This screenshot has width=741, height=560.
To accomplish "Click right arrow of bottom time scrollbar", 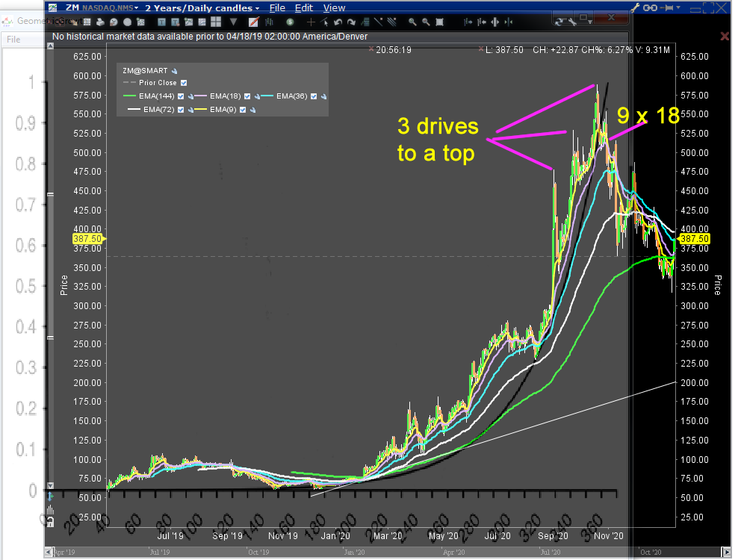I will (727, 552).
